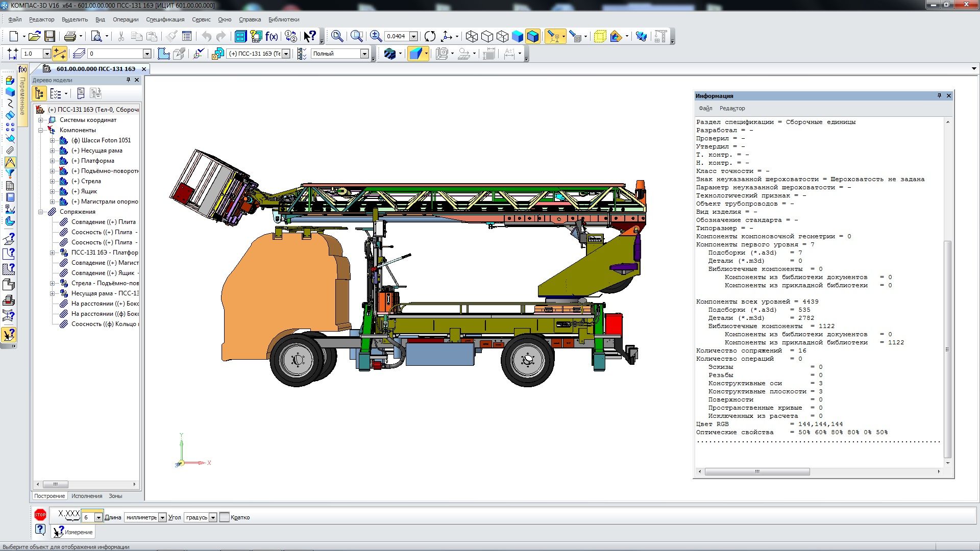Open Редактор menu in Информация window
The image size is (980, 551).
point(731,108)
